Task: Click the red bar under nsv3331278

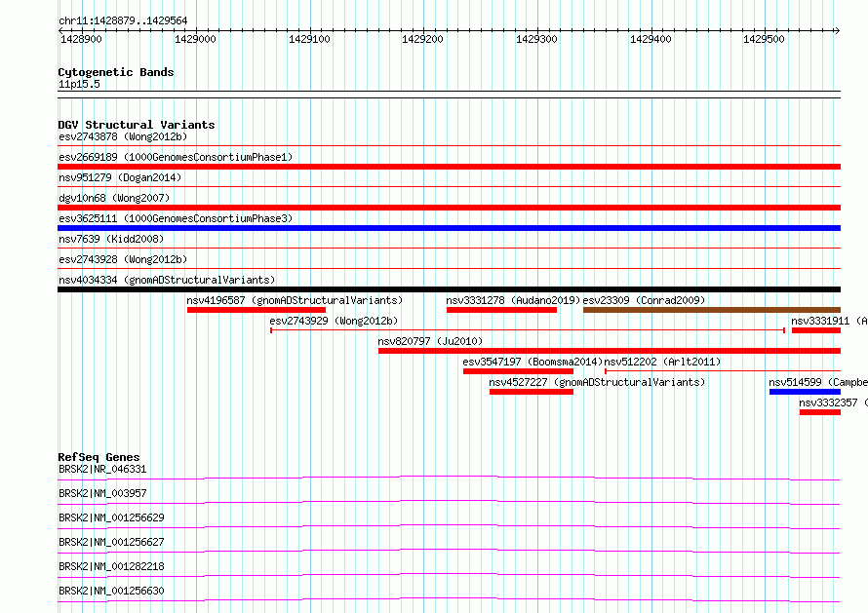Action: click(x=501, y=310)
